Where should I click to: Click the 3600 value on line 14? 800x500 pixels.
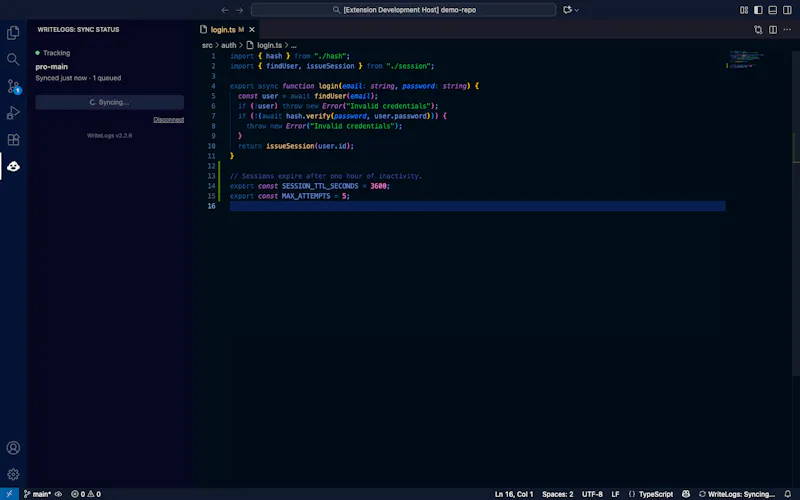pos(378,186)
